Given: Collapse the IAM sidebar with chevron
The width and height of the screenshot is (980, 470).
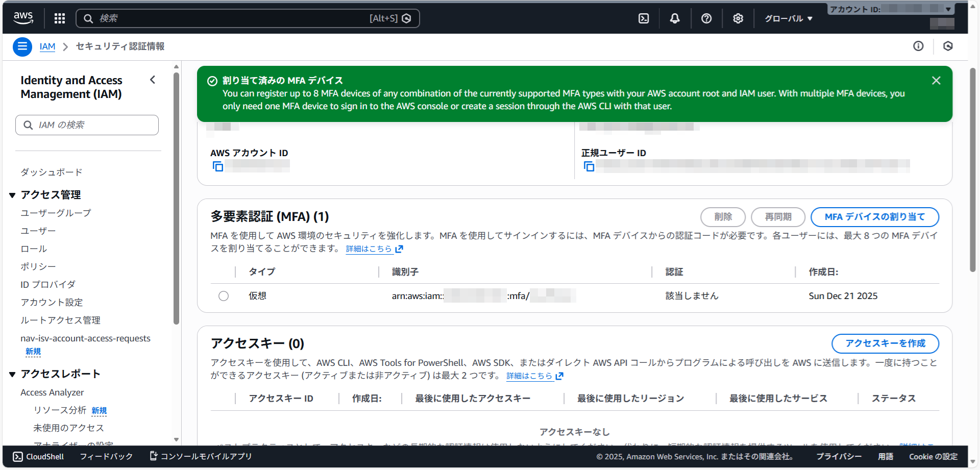Looking at the screenshot, I should click(153, 80).
